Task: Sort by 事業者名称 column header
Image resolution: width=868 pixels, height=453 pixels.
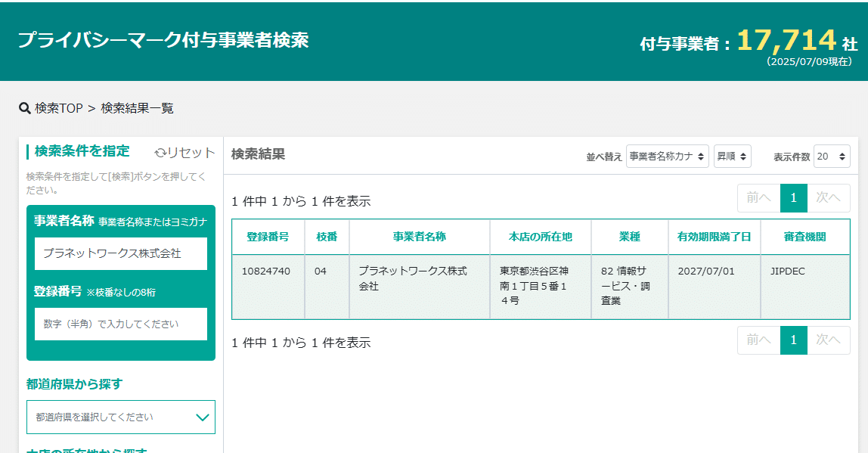Action: [420, 237]
